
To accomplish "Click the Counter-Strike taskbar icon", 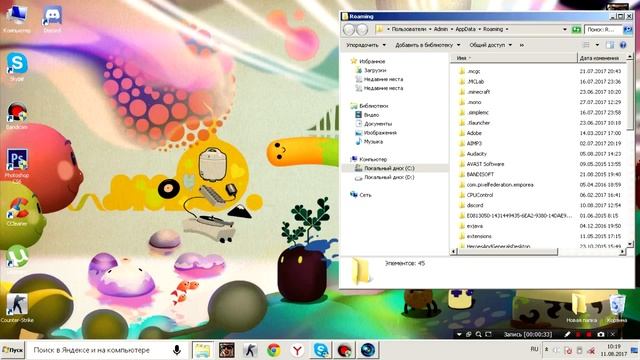I will 250,350.
